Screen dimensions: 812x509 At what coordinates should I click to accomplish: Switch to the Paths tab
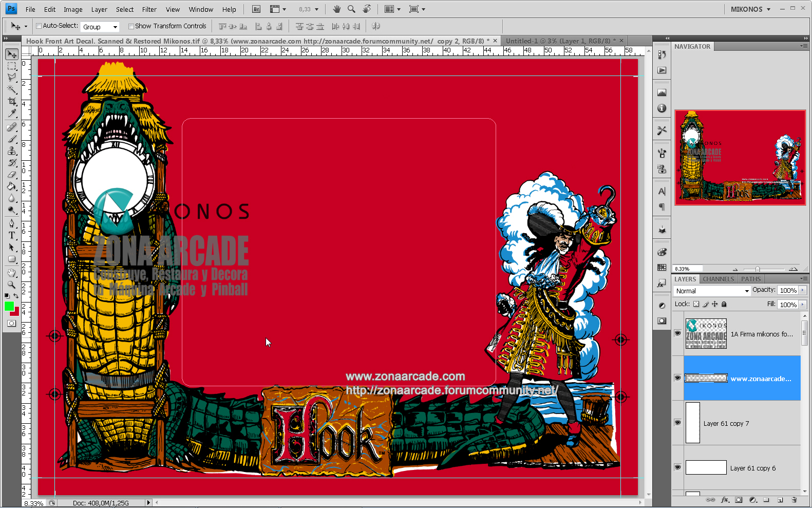click(751, 279)
